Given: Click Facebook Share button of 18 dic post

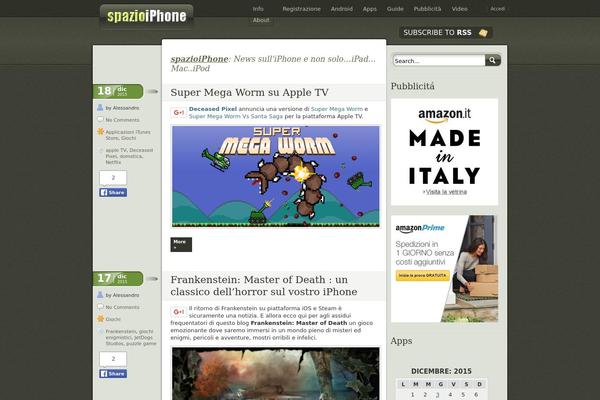Looking at the screenshot, I should pyautogui.click(x=113, y=193).
